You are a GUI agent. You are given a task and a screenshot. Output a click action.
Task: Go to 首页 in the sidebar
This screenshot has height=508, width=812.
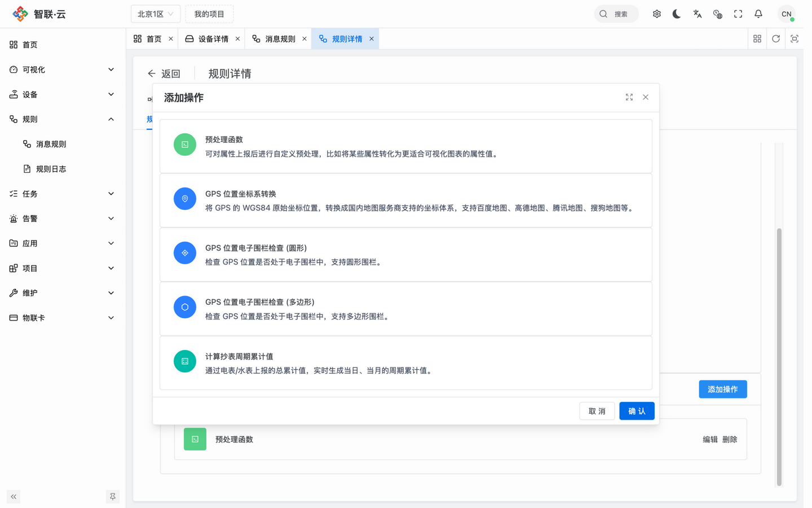coord(63,45)
